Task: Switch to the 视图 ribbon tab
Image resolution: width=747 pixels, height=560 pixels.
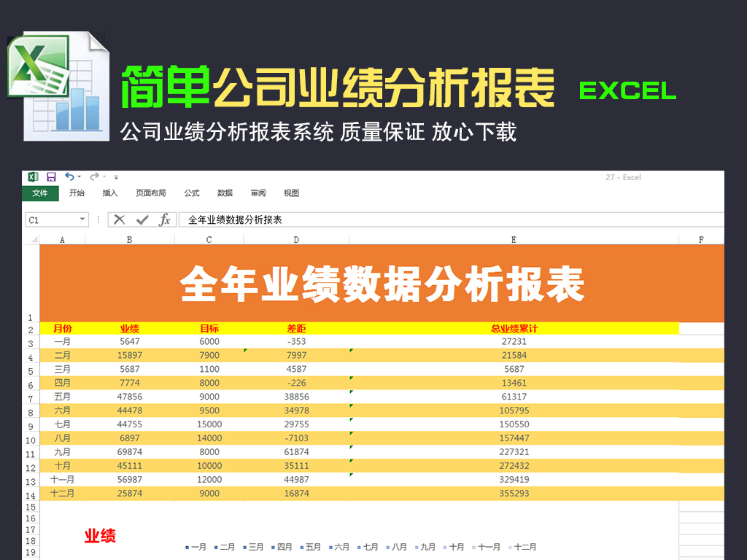Action: pos(291,192)
